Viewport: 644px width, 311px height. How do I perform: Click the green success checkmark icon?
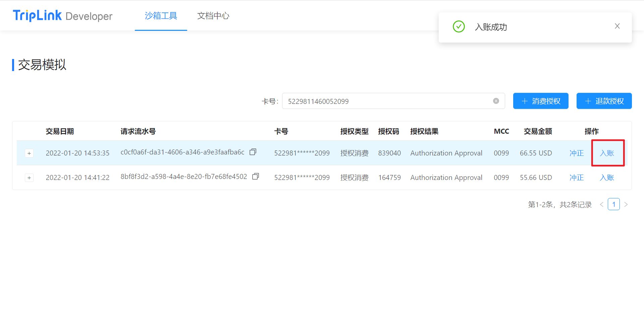tap(459, 27)
